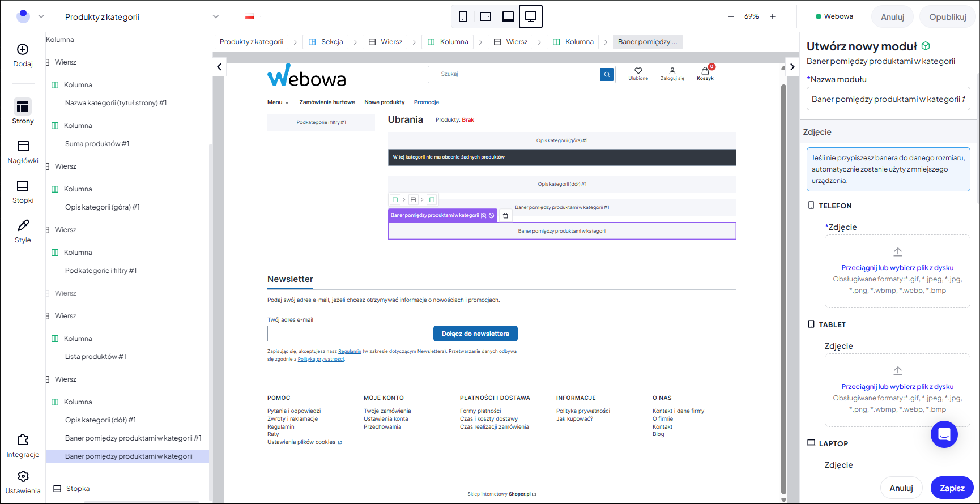Open the chat support bubble
This screenshot has width=980, height=504.
[x=944, y=434]
